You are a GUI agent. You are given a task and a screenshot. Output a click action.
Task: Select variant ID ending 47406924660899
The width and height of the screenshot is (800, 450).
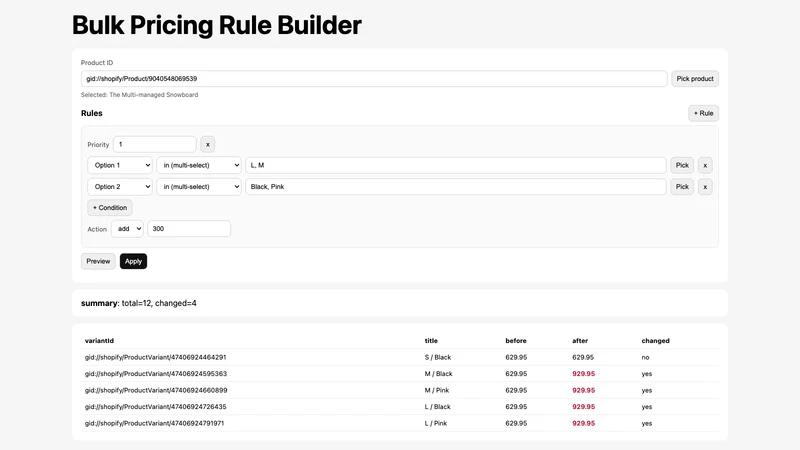point(156,390)
